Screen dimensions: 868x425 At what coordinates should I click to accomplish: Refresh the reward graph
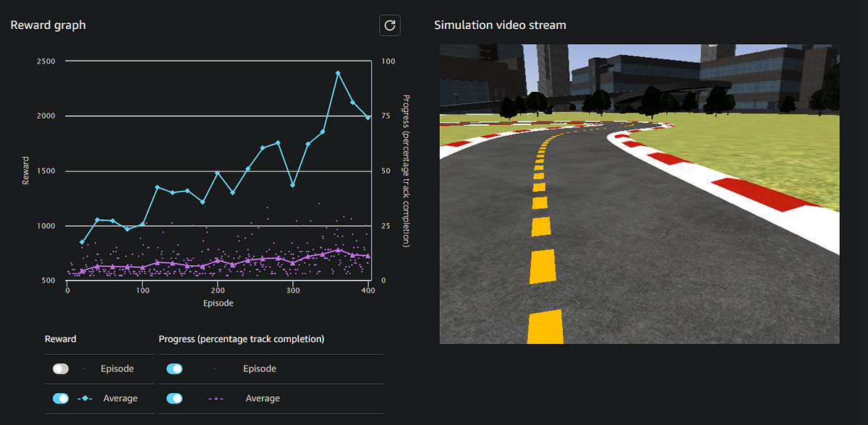click(389, 25)
